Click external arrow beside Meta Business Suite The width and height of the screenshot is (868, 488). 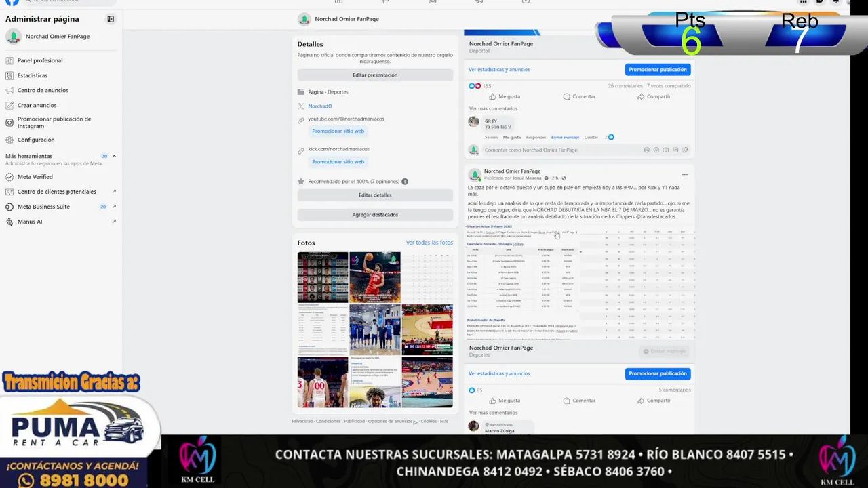pos(114,207)
